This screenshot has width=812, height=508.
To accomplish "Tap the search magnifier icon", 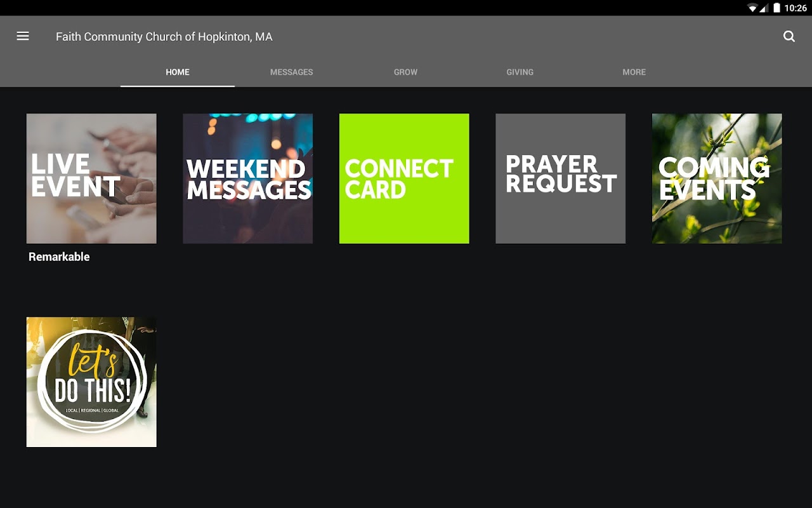I will pyautogui.click(x=789, y=36).
